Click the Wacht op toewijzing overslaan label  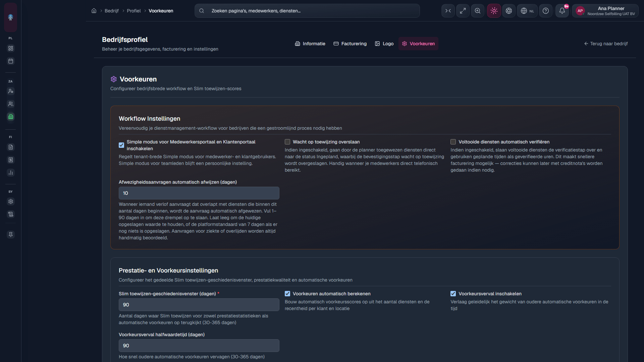tap(326, 142)
